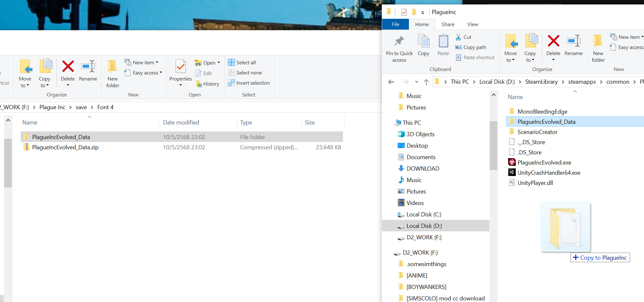The width and height of the screenshot is (644, 302).
Task: Create New folder in Font 4 window
Action: (113, 74)
